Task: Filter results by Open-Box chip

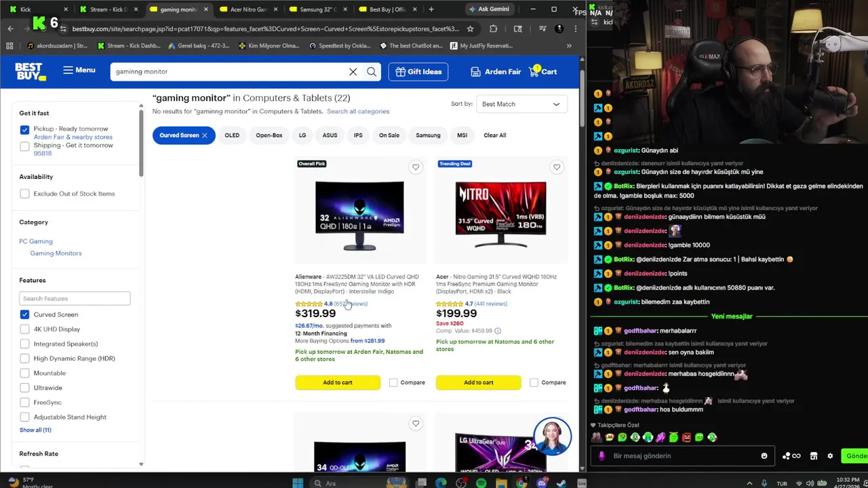Action: (269, 136)
